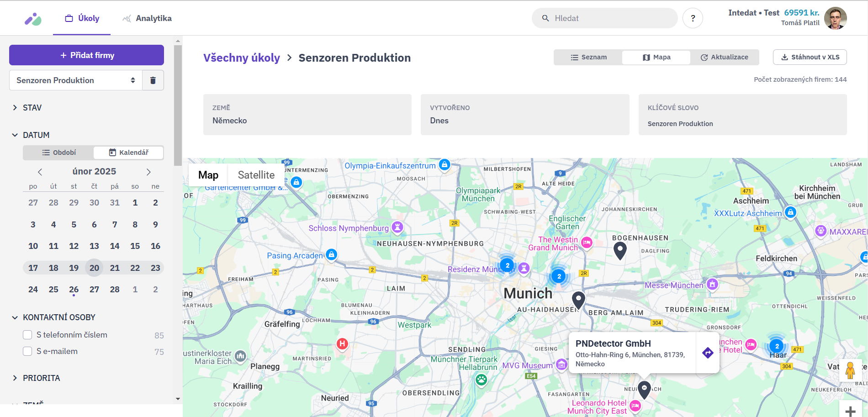Check 'S telefonním číslem' checkbox

point(27,335)
